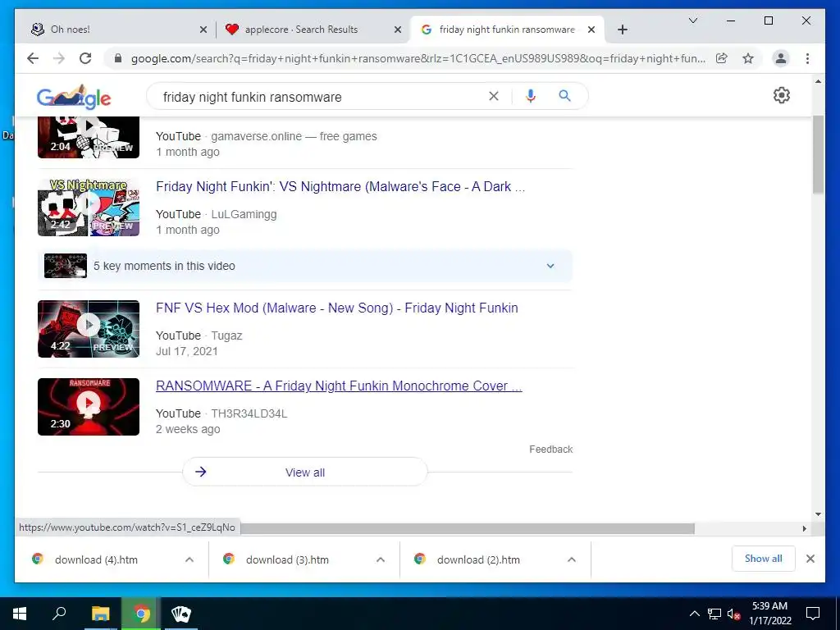Viewport: 840px width, 630px height.
Task: Open the Solitaire cards taskbar app
Action: click(x=181, y=614)
